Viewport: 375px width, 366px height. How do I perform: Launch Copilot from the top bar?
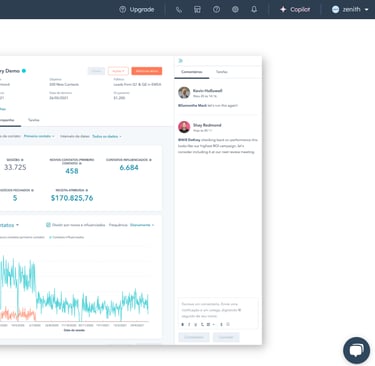point(295,9)
